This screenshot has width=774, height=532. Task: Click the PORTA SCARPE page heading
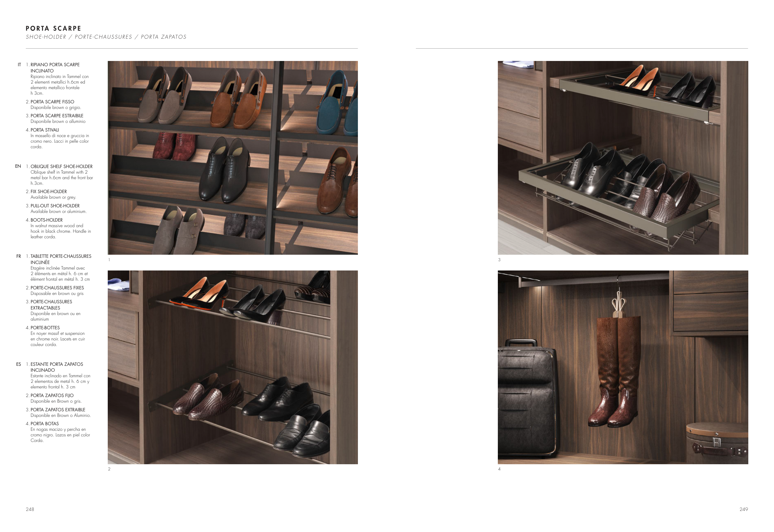coord(53,28)
